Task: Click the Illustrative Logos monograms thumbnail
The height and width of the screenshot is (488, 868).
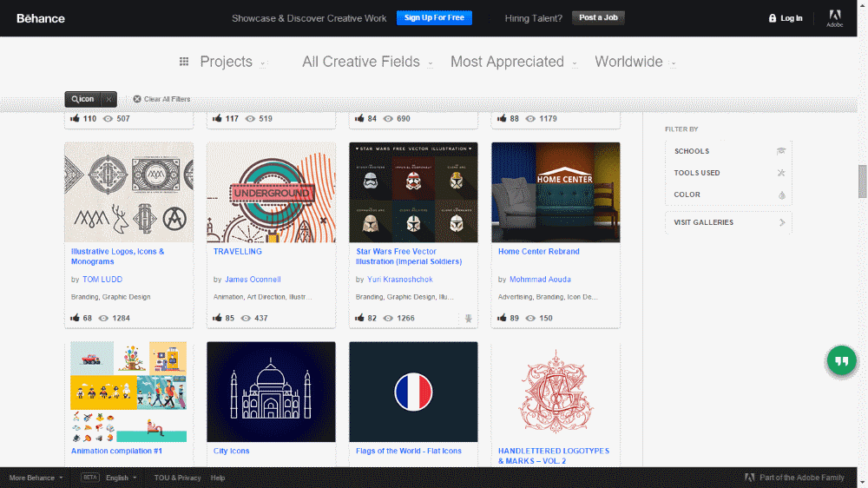Action: (129, 192)
